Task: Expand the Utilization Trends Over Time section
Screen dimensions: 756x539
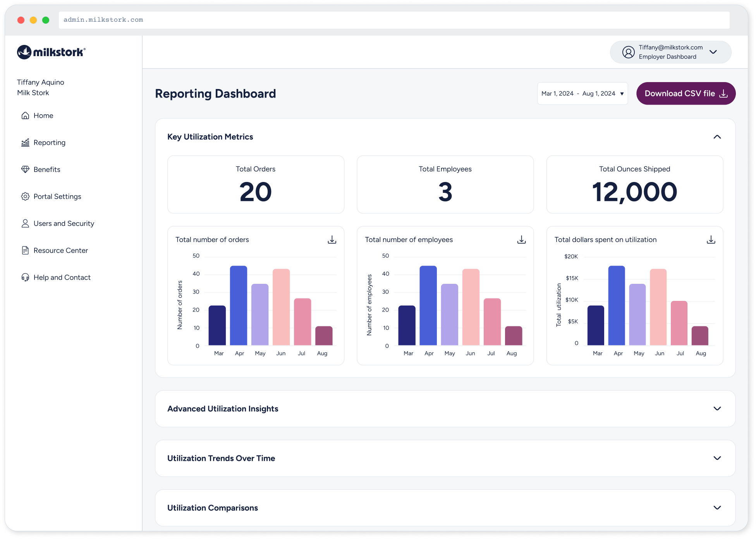Action: pyautogui.click(x=717, y=458)
